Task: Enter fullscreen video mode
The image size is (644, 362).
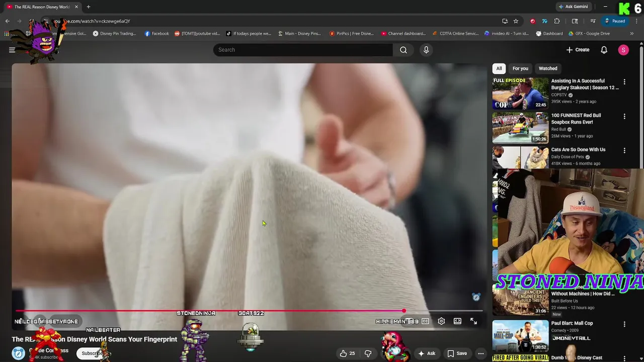Action: 473,321
